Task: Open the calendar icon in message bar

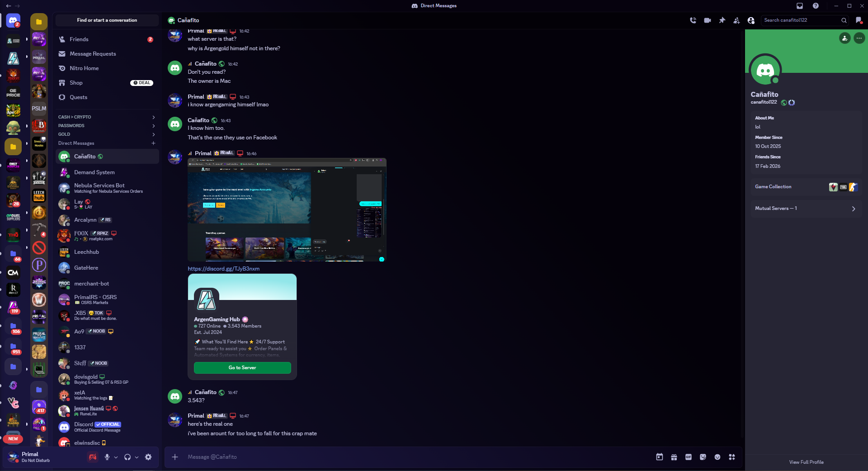Action: (x=660, y=457)
